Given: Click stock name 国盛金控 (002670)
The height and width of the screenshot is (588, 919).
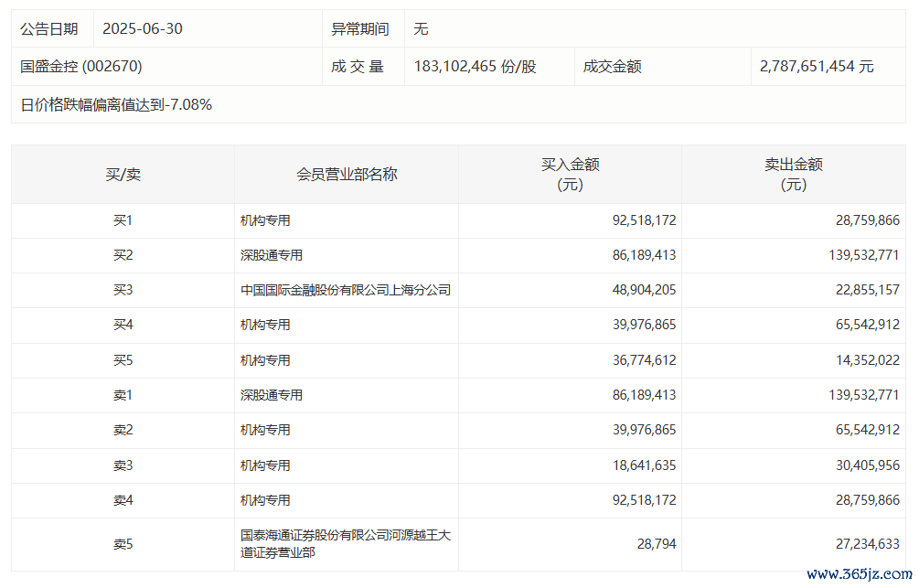Looking at the screenshot, I should point(80,66).
